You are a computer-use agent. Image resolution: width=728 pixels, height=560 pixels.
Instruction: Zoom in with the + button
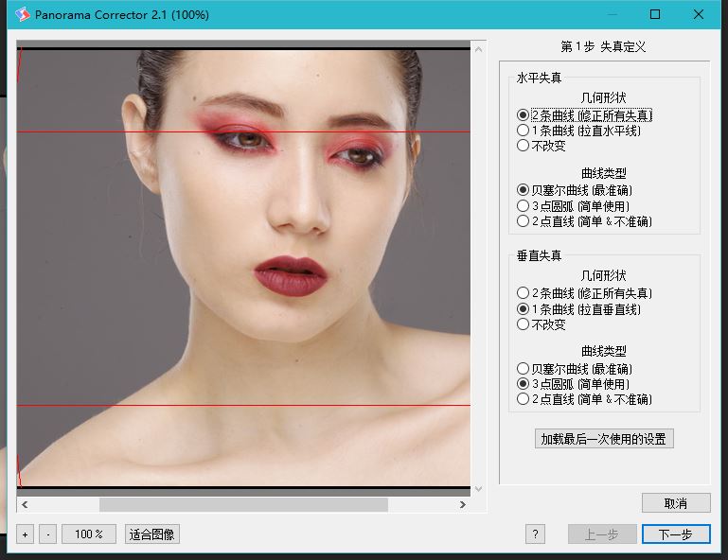[x=25, y=534]
